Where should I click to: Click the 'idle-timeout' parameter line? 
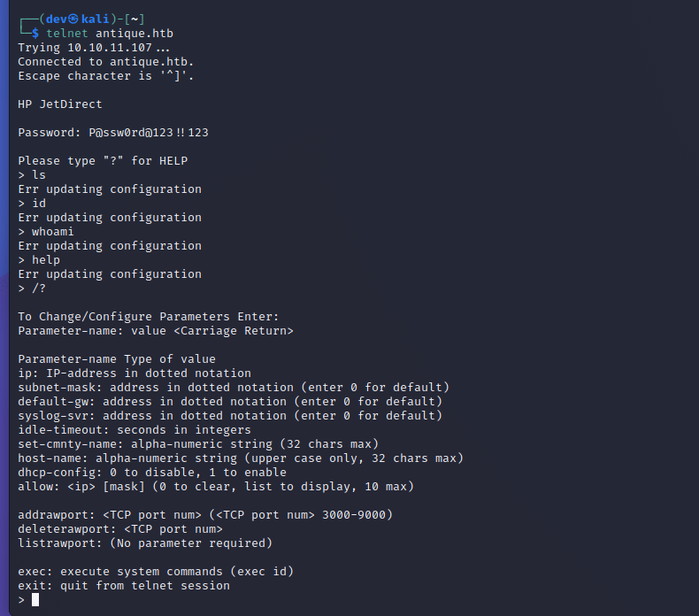click(x=134, y=430)
